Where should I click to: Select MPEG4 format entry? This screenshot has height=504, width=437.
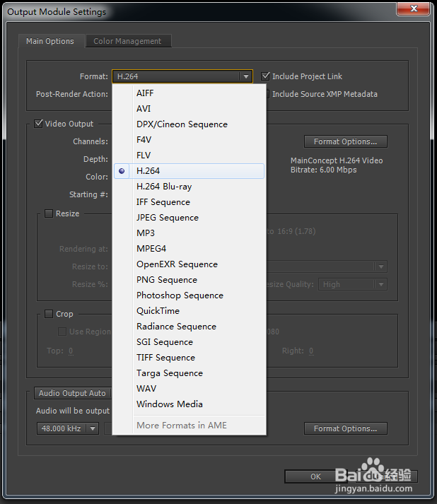[x=189, y=248]
